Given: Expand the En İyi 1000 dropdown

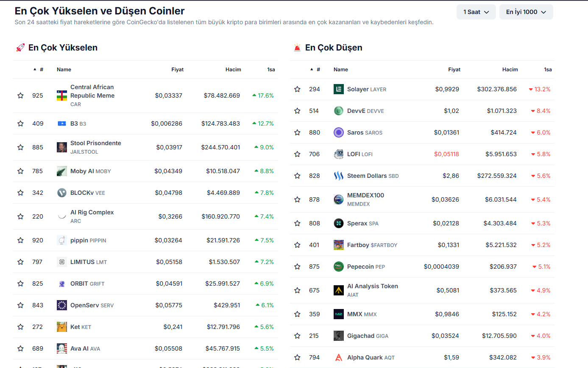Looking at the screenshot, I should click(526, 12).
